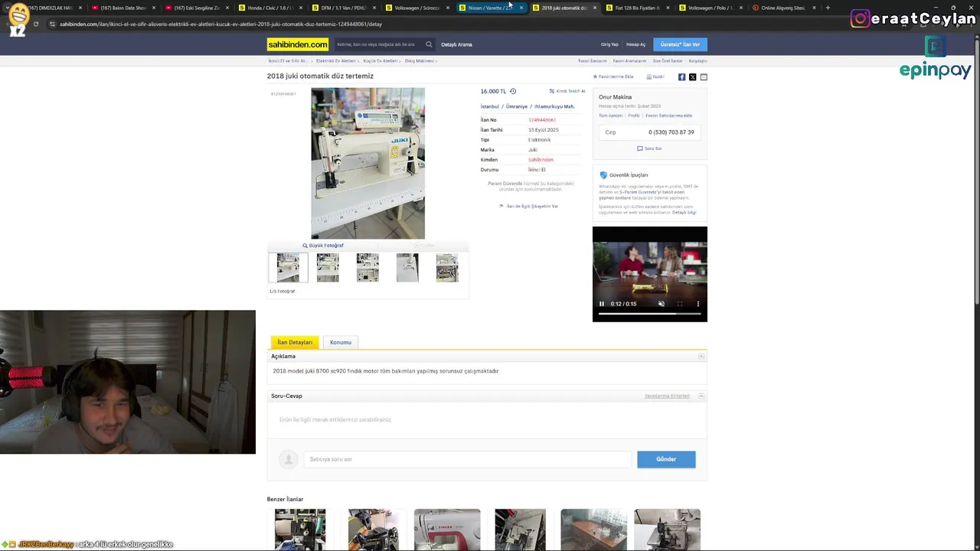
Task: Open Favori İlanlarım link
Action: click(593, 60)
